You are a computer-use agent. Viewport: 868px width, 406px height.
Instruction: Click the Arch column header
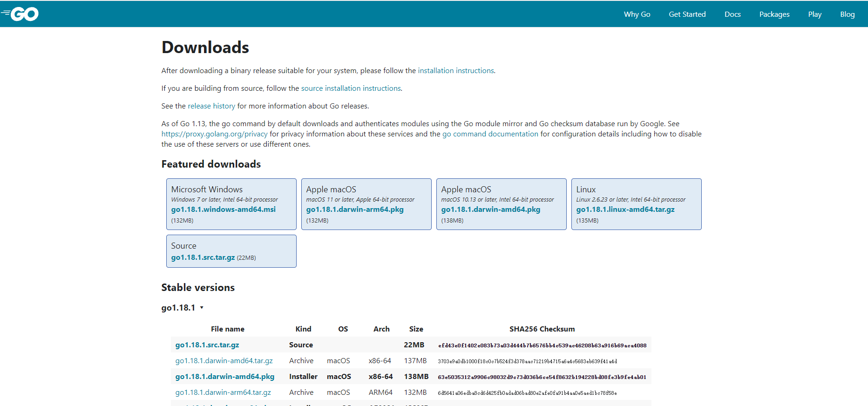pos(381,329)
